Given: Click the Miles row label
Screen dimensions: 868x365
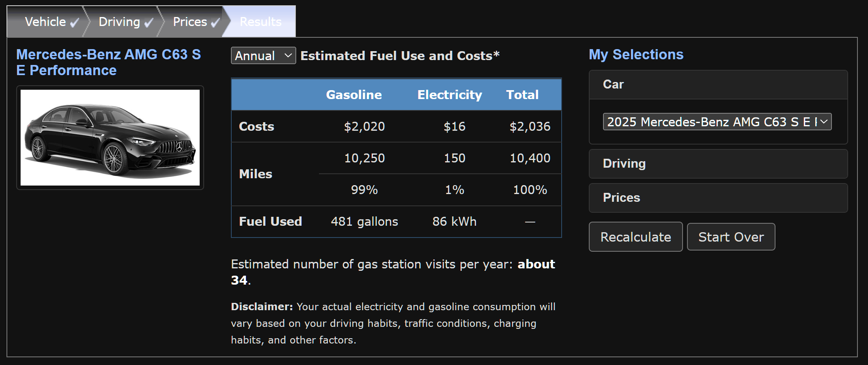Looking at the screenshot, I should [256, 174].
